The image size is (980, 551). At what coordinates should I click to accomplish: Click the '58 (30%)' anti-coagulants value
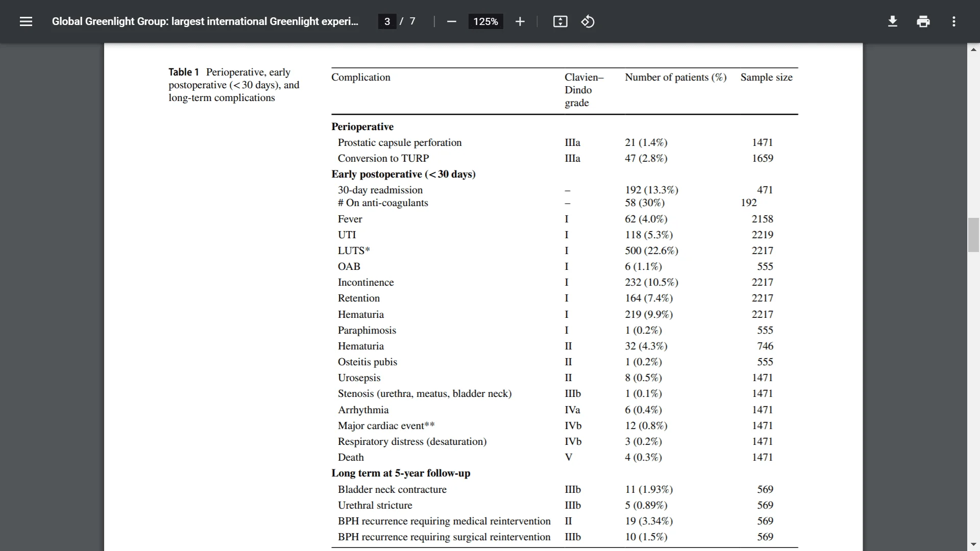tap(645, 203)
